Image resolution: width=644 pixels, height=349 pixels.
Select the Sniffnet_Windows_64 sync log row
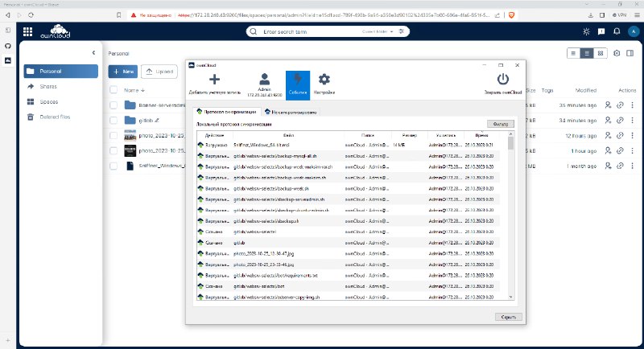[x=349, y=146]
